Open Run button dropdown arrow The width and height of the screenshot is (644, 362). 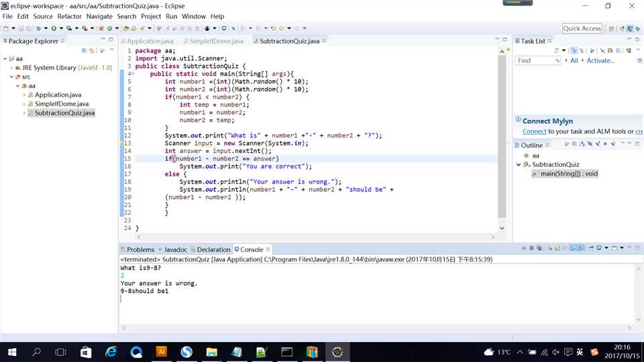(61, 28)
